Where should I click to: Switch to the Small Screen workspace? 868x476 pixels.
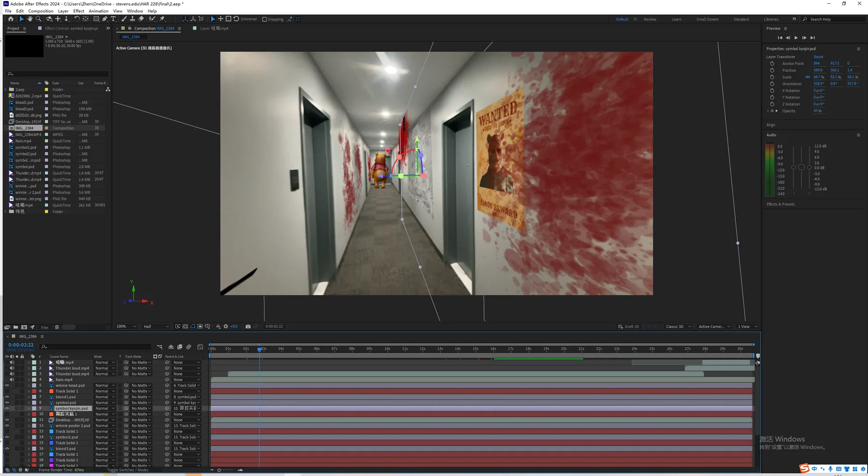click(707, 19)
